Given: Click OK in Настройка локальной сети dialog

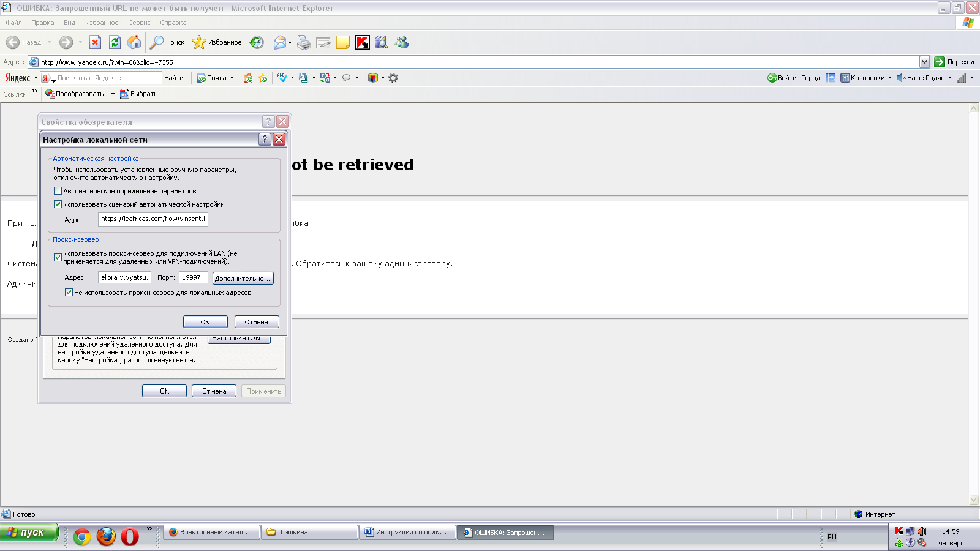Looking at the screenshot, I should pyautogui.click(x=205, y=322).
